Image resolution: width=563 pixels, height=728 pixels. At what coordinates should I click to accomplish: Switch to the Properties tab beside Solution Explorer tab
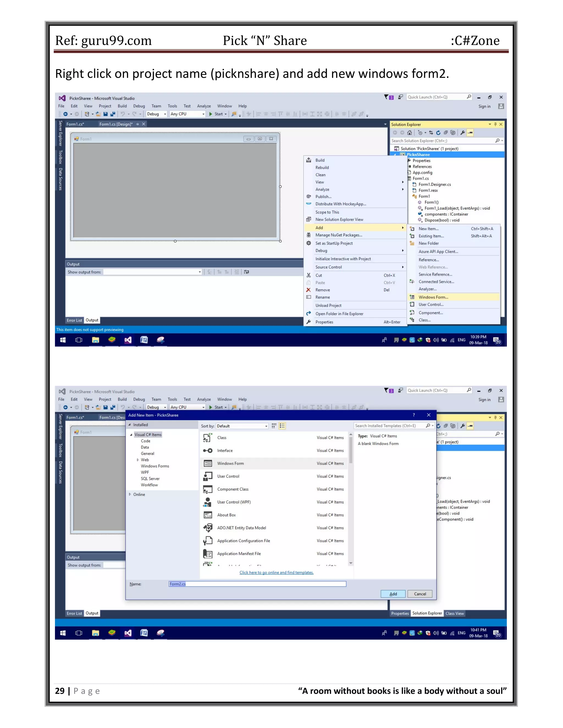[x=400, y=613]
